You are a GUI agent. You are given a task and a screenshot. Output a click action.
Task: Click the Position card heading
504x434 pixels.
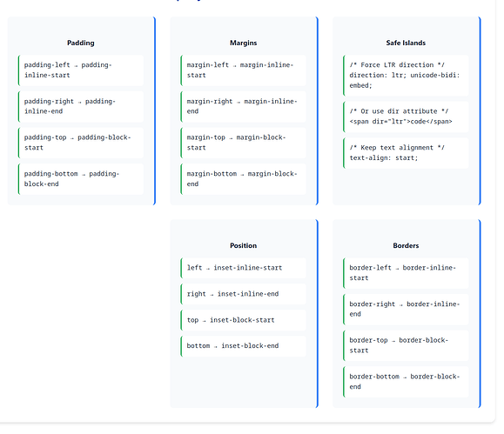[244, 245]
